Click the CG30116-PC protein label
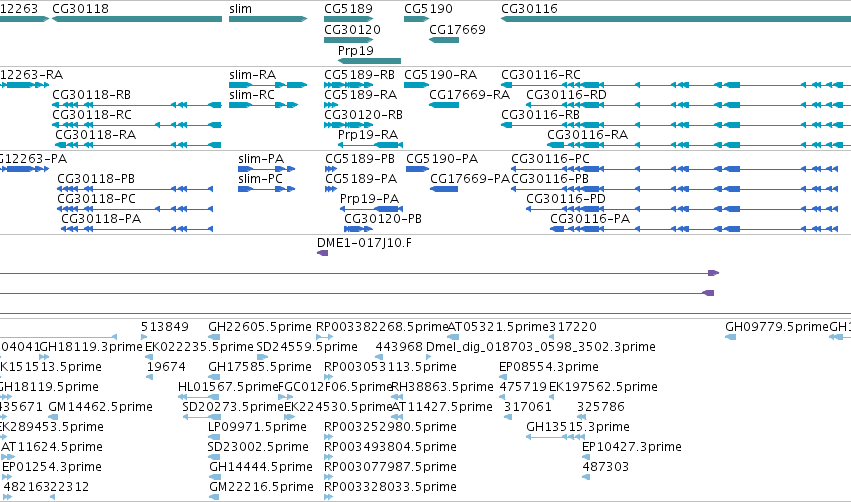851x502 pixels. point(550,158)
